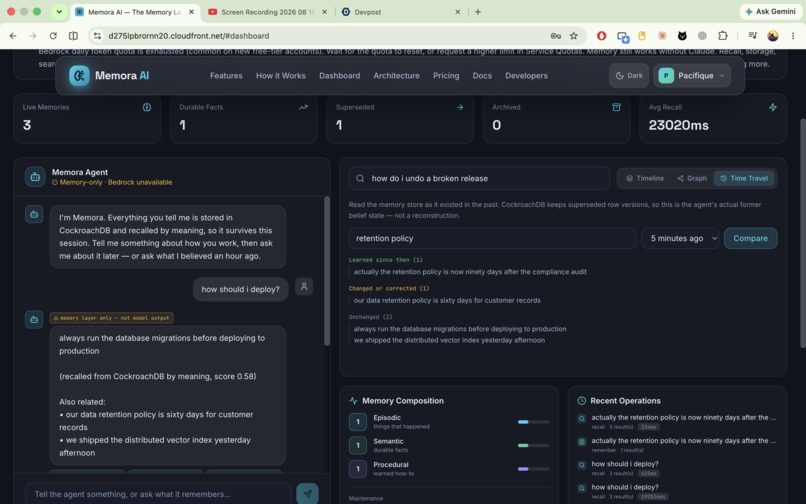Click the Ask Gemini button
This screenshot has width=806, height=504.
click(771, 11)
